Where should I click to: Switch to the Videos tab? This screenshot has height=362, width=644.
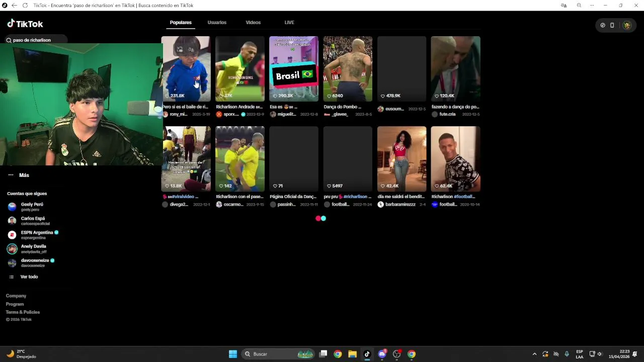pyautogui.click(x=253, y=23)
